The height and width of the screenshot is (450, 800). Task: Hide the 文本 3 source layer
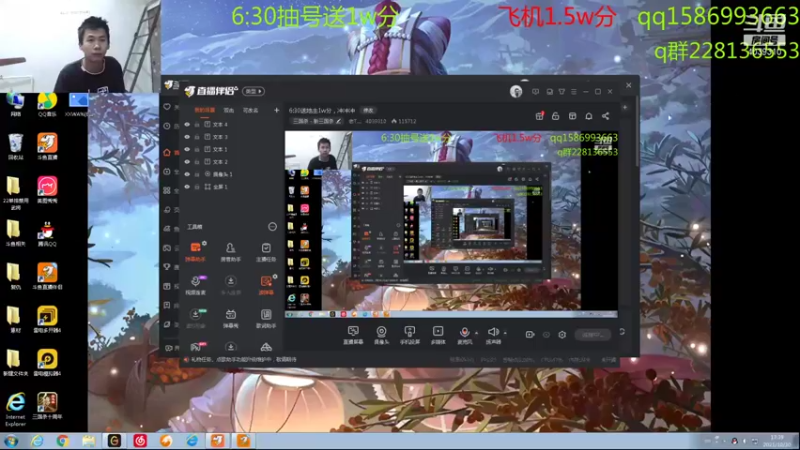tap(187, 137)
